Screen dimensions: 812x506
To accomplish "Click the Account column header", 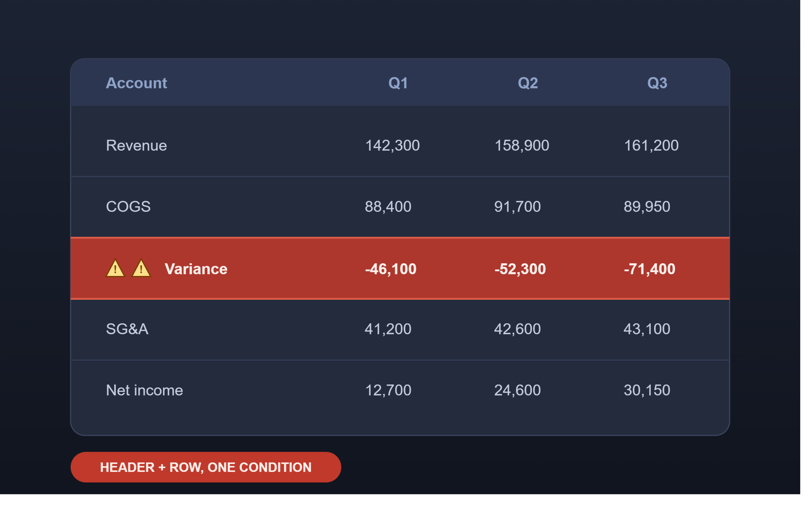I will pyautogui.click(x=136, y=83).
